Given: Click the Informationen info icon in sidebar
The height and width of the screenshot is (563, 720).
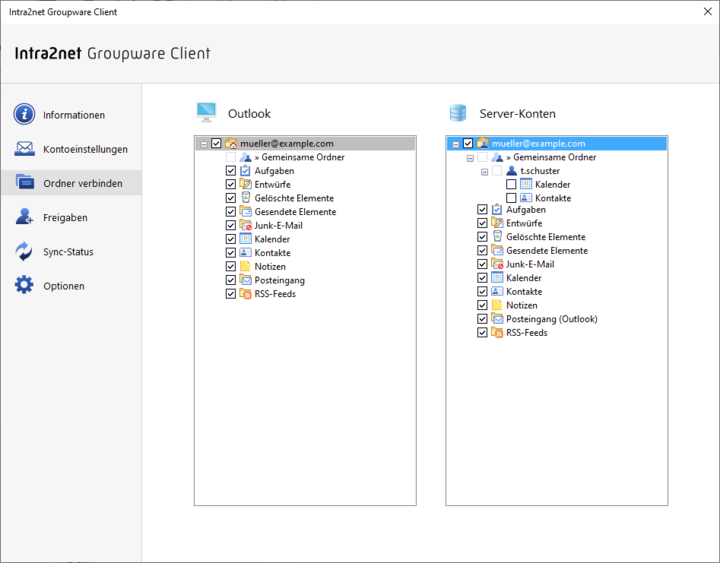Looking at the screenshot, I should [24, 114].
